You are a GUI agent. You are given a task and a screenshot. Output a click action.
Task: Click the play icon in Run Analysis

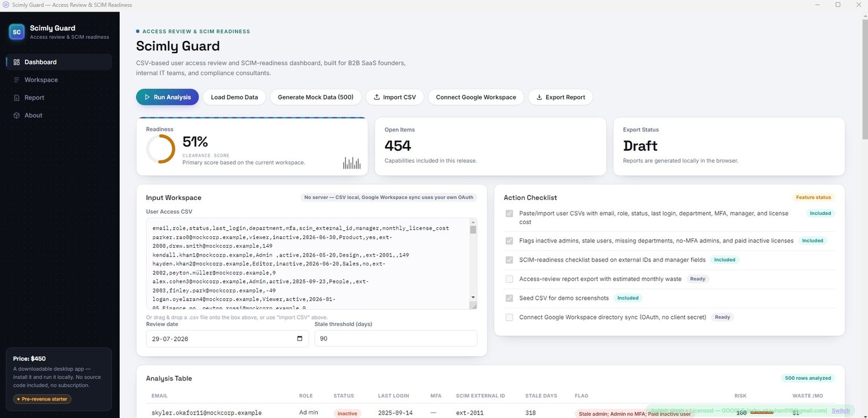[x=148, y=97]
